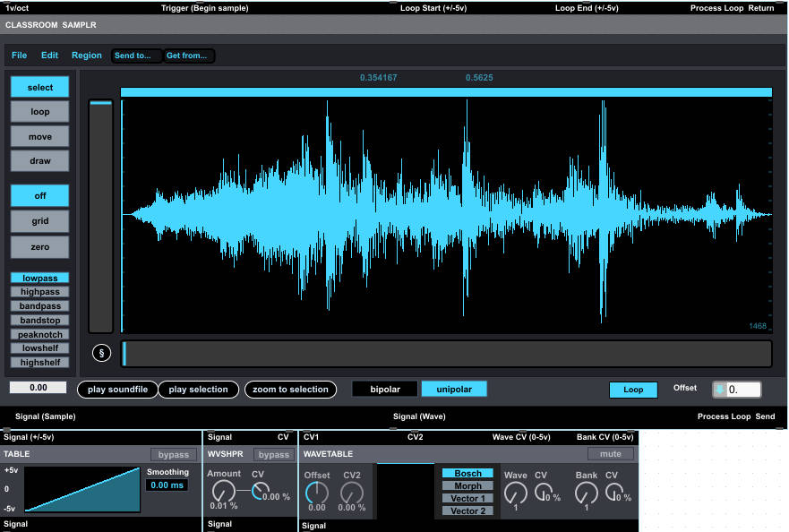Click the WVSHPR CV knob

tap(260, 491)
